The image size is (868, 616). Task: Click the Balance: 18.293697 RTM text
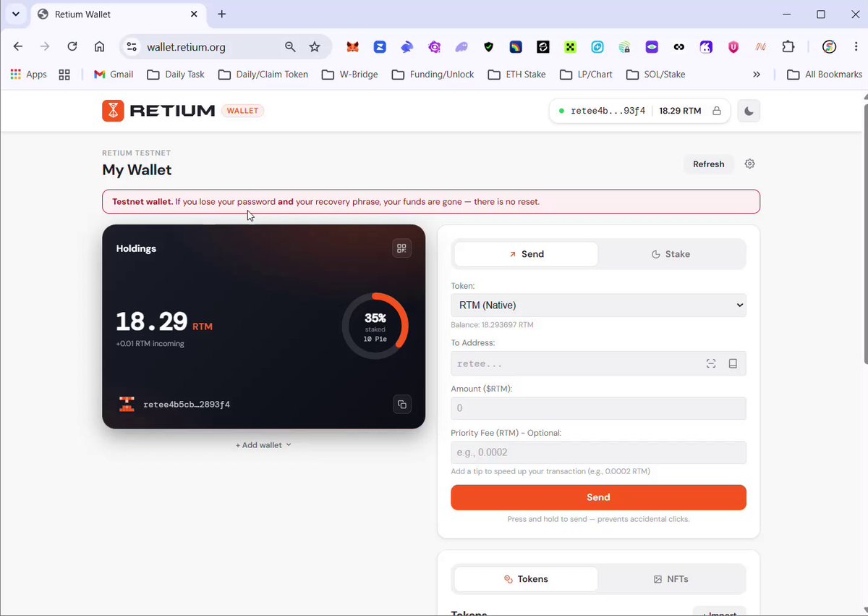coord(492,325)
